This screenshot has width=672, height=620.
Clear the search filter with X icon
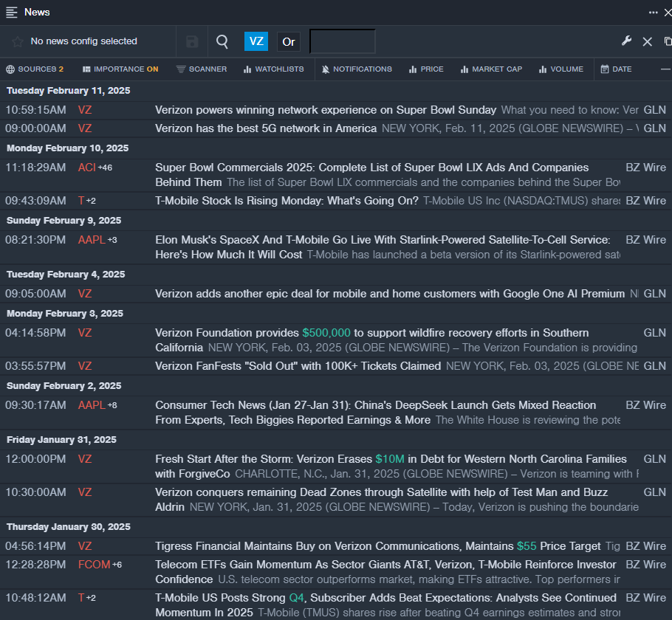click(647, 41)
